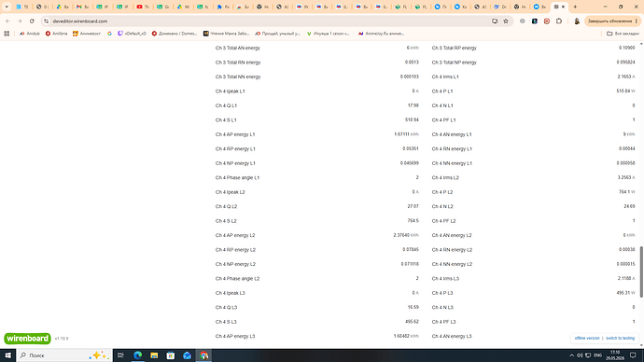This screenshot has height=362, width=644.
Task: Click the address bar URL field
Action: 267,21
